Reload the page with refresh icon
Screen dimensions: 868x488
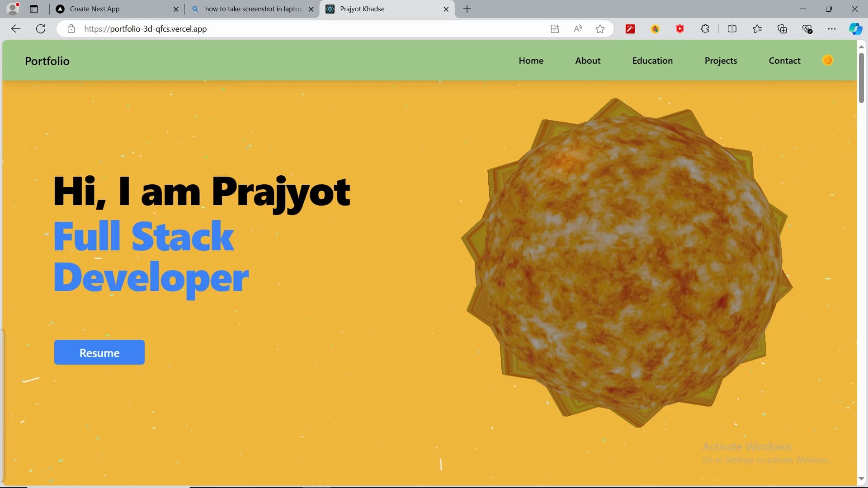click(x=41, y=29)
